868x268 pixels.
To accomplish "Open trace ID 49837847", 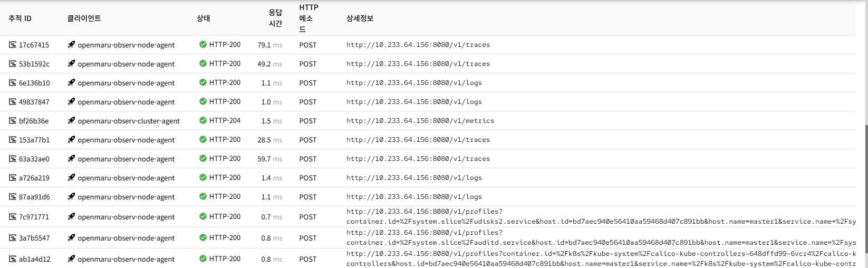I will tap(34, 102).
